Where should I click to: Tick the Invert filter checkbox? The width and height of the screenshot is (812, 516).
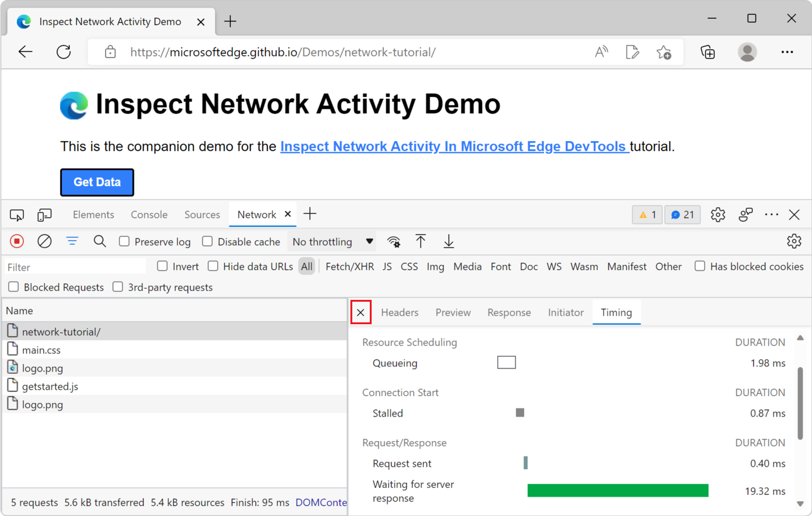pos(162,266)
